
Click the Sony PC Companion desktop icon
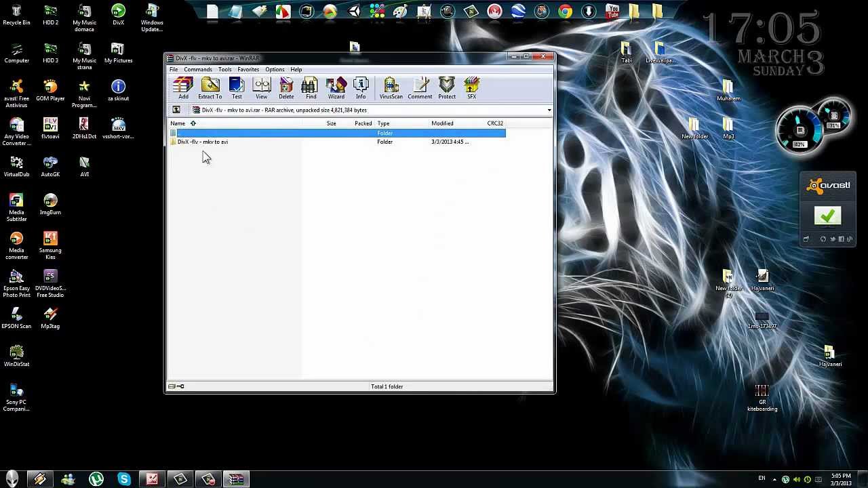(x=16, y=398)
